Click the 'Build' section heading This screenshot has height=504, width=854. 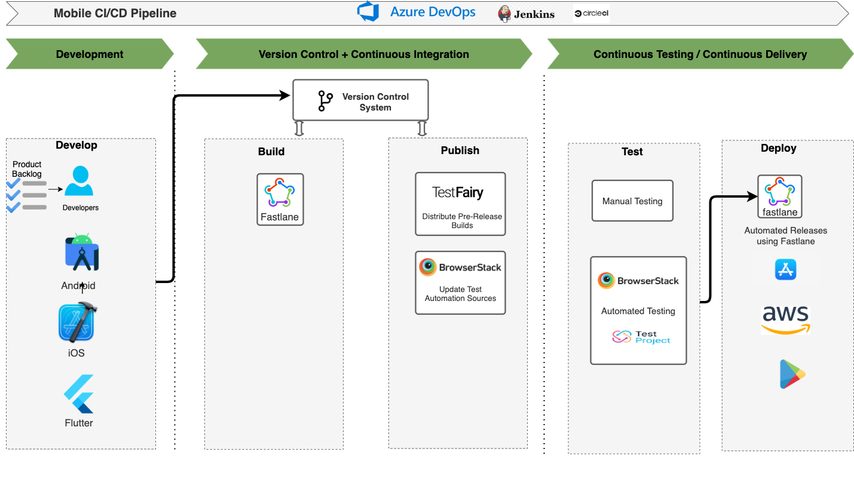(271, 152)
